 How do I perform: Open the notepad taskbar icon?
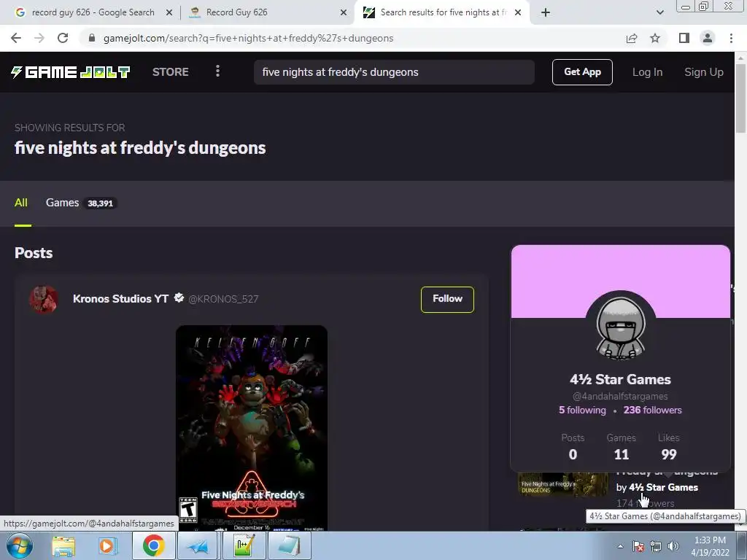[x=289, y=545]
